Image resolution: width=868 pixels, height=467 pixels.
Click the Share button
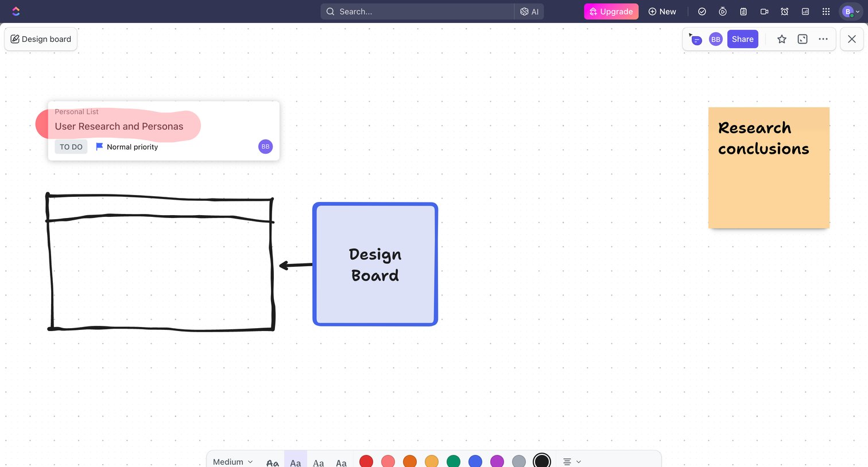742,39
